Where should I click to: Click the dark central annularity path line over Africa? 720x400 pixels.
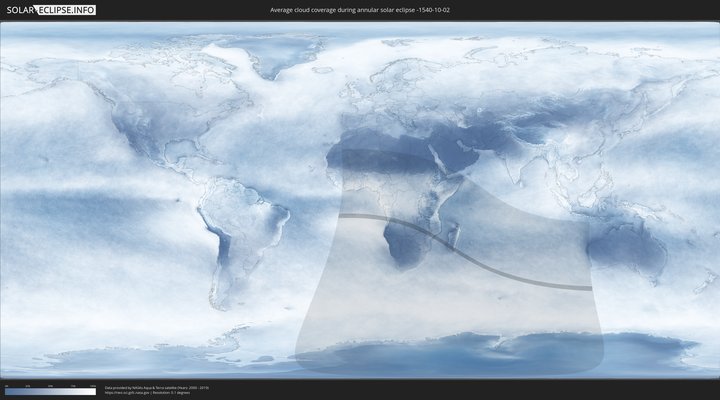[x=400, y=222]
